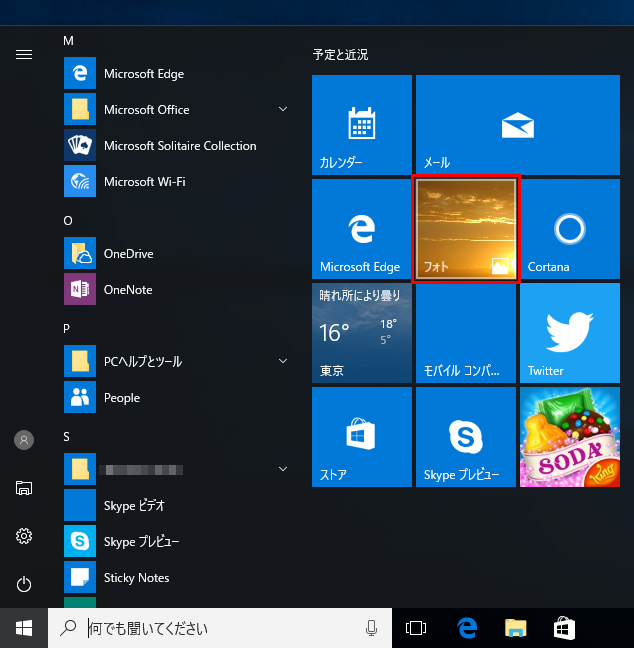Open the Store tile (ストア)
The height and width of the screenshot is (648, 634).
click(361, 437)
